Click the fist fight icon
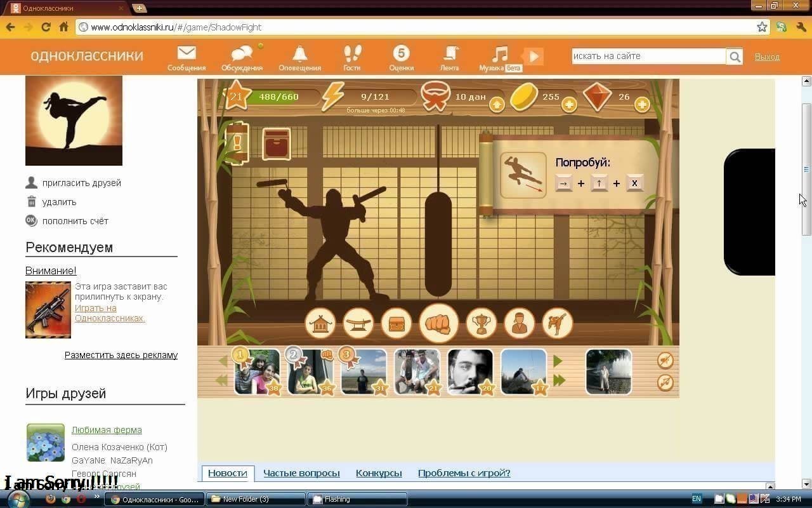812x508 pixels. [439, 323]
